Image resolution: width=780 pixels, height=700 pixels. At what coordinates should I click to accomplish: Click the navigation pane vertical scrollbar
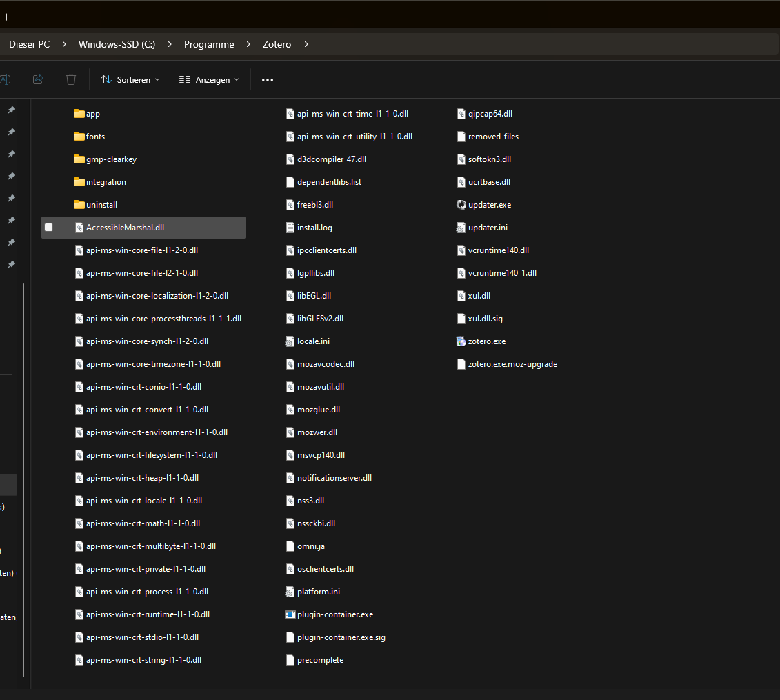point(23,480)
